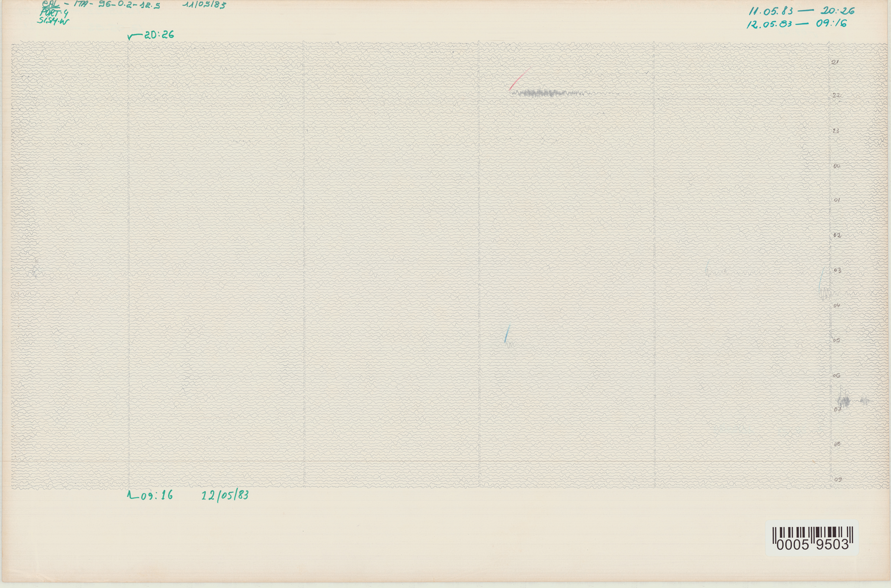
Task: Click the hour label "21"
Action: 834,62
